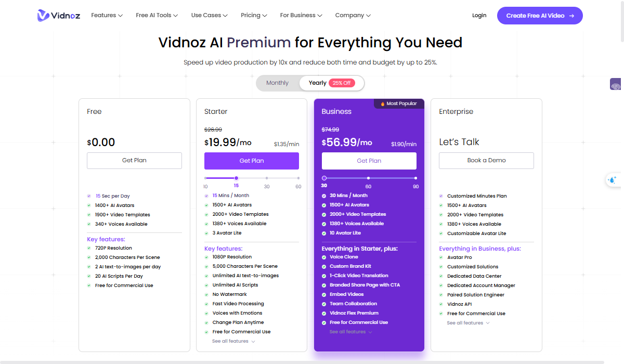
Task: Click checkmark icon beside Voice Clone
Action: (324, 257)
